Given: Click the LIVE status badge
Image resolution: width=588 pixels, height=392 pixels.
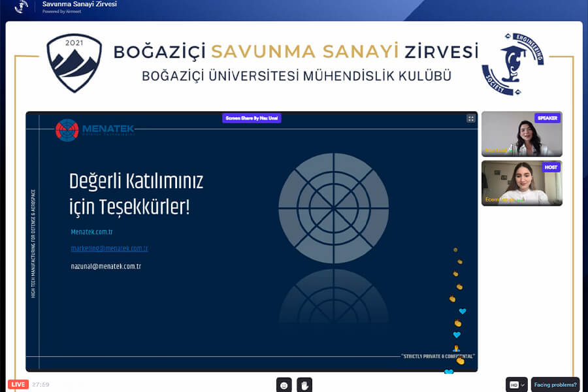Looking at the screenshot, I should pyautogui.click(x=18, y=384).
